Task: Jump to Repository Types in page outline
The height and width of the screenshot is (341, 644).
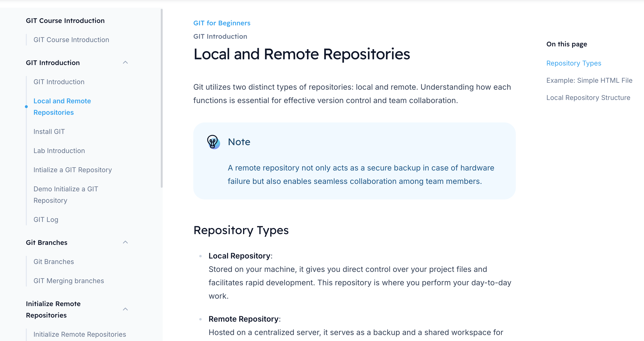Action: click(x=573, y=63)
